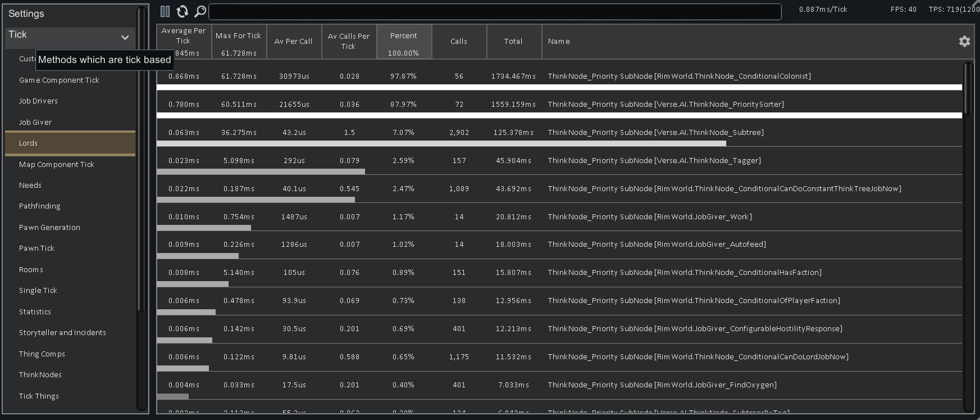
Task: Click the 0.887ms/Tick readout
Action: click(x=823, y=10)
